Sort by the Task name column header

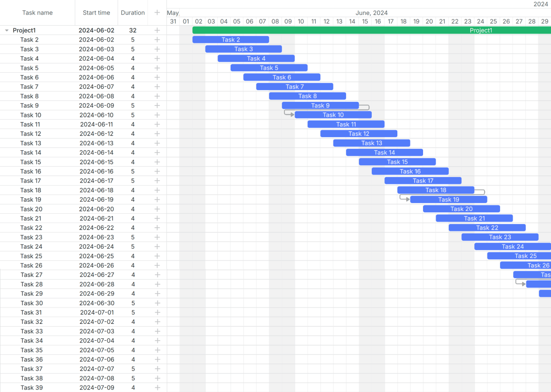(x=37, y=13)
